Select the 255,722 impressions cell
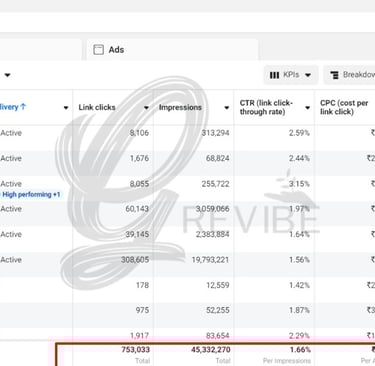This screenshot has width=375, height=366. click(215, 184)
